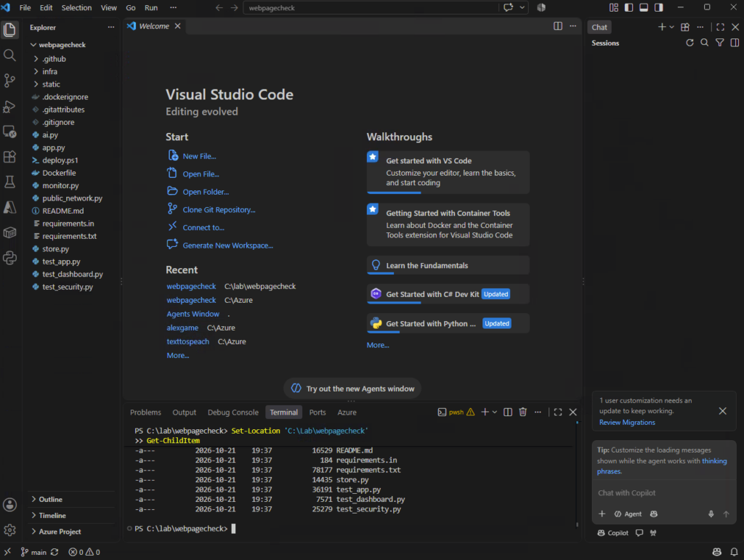Open the Run menu
Viewport: 744px width, 560px height.
151,7
